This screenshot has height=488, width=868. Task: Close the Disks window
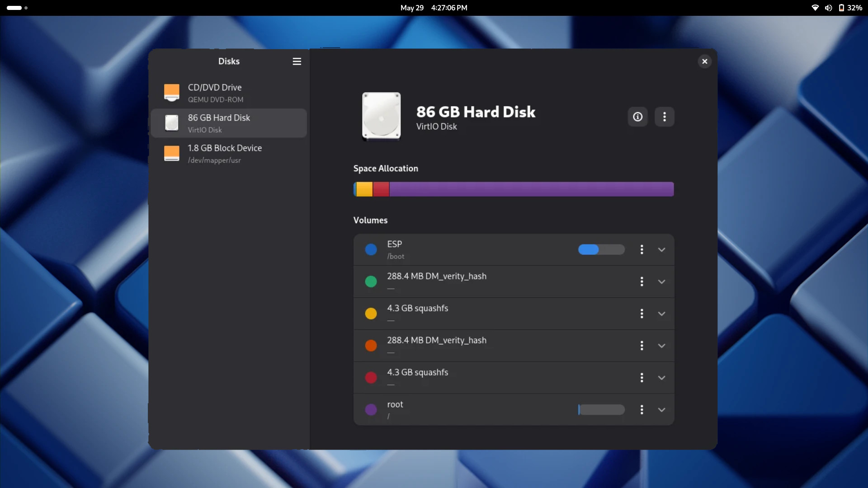704,61
